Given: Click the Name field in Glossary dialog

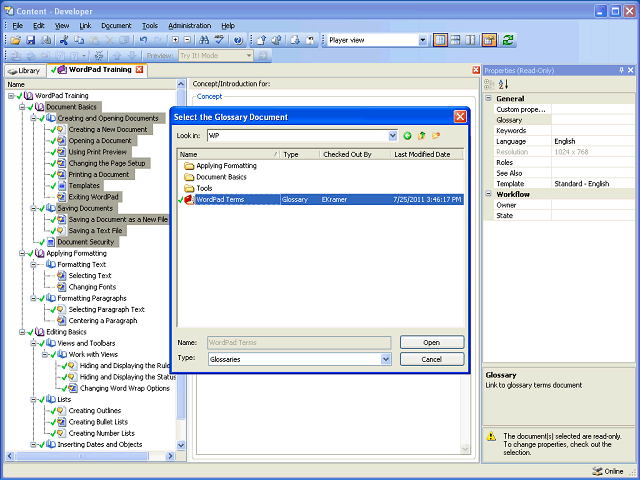Looking at the screenshot, I should (x=299, y=342).
